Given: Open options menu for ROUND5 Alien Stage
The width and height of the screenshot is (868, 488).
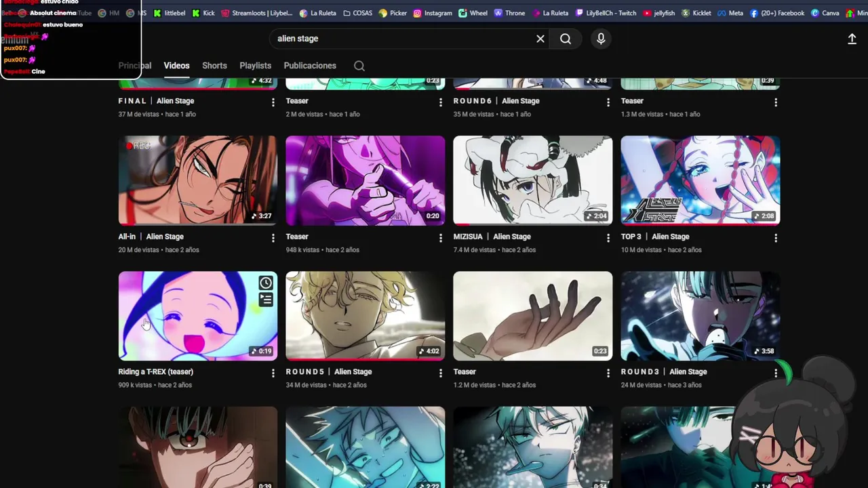Looking at the screenshot, I should click(x=441, y=373).
